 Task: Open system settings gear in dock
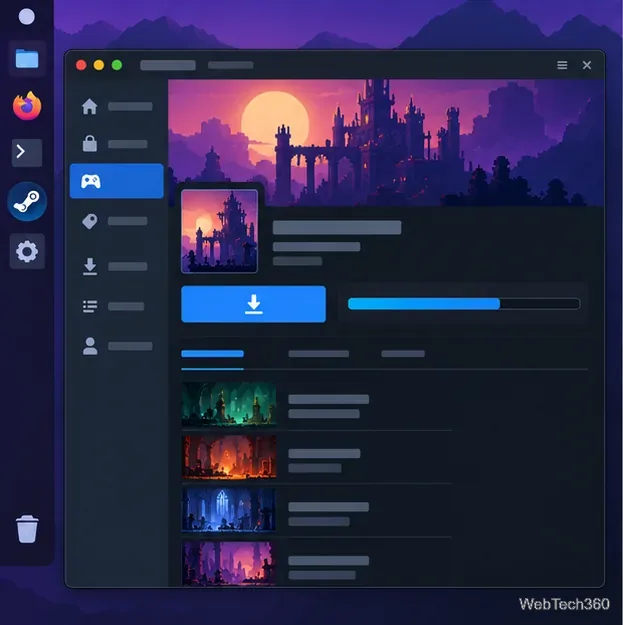pyautogui.click(x=27, y=251)
